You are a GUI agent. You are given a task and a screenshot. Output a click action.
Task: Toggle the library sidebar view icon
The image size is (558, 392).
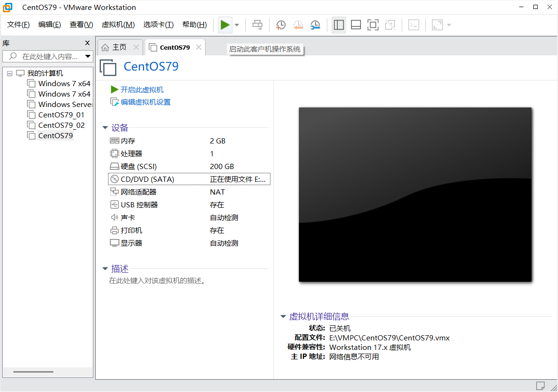point(339,25)
